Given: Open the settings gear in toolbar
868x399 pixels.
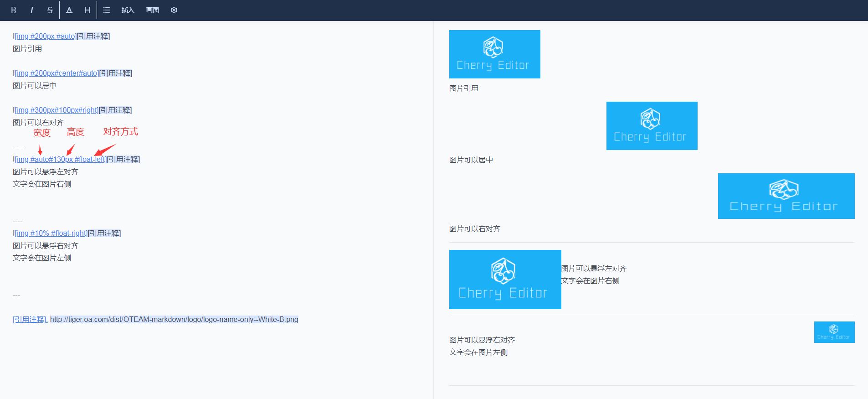Looking at the screenshot, I should (x=174, y=10).
